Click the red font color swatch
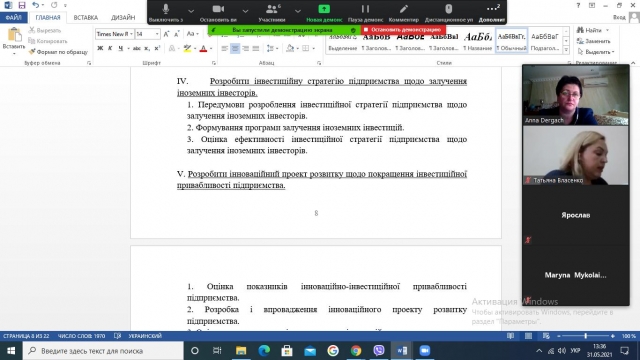640x360 pixels. 203,49
